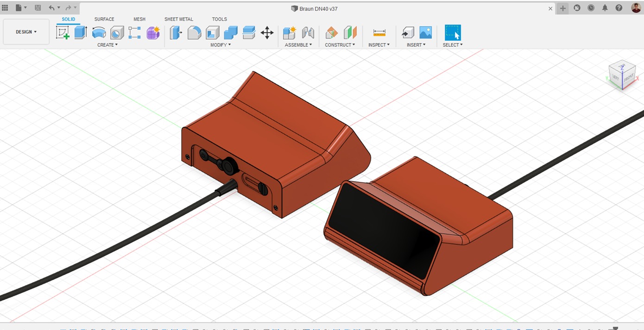Undo the last action
The width and height of the screenshot is (644, 330).
(x=51, y=8)
